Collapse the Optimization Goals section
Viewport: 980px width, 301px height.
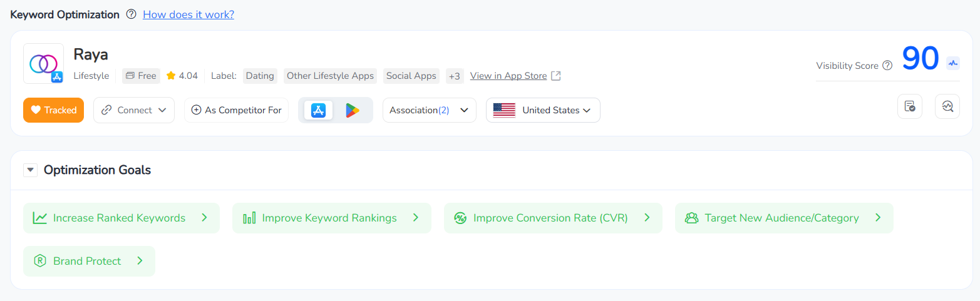pos(30,170)
